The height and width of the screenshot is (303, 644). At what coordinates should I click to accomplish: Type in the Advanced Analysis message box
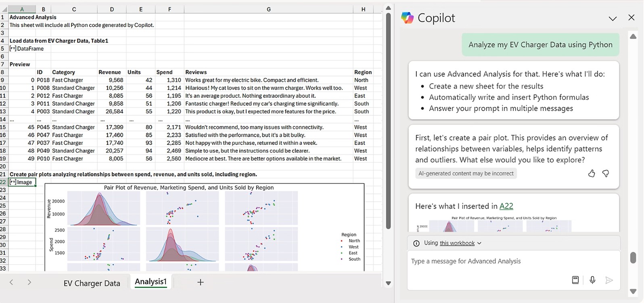[484, 261]
